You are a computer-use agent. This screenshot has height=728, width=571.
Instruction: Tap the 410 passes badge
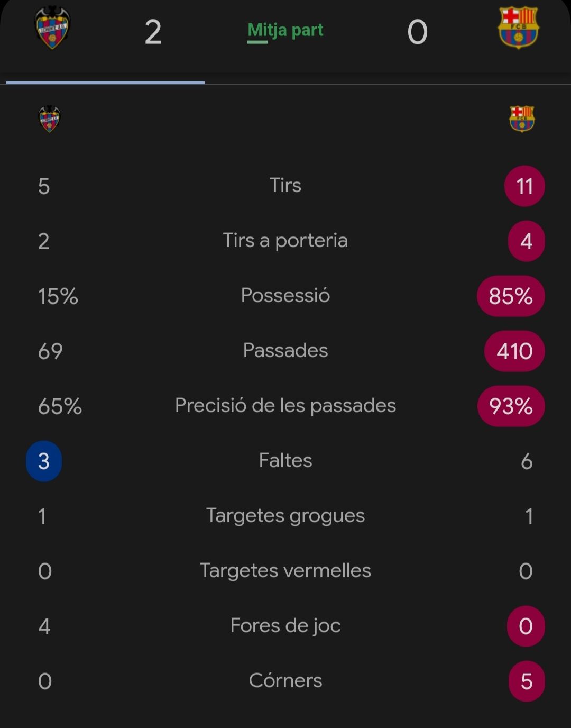(514, 351)
